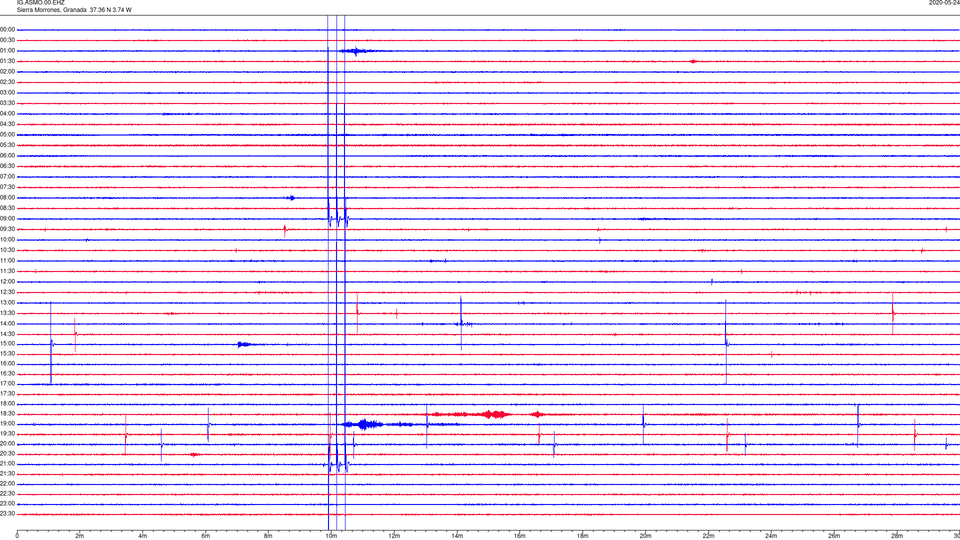This screenshot has height=540, width=960.
Task: Pick the 05:00 time label
Action: click(x=7, y=135)
